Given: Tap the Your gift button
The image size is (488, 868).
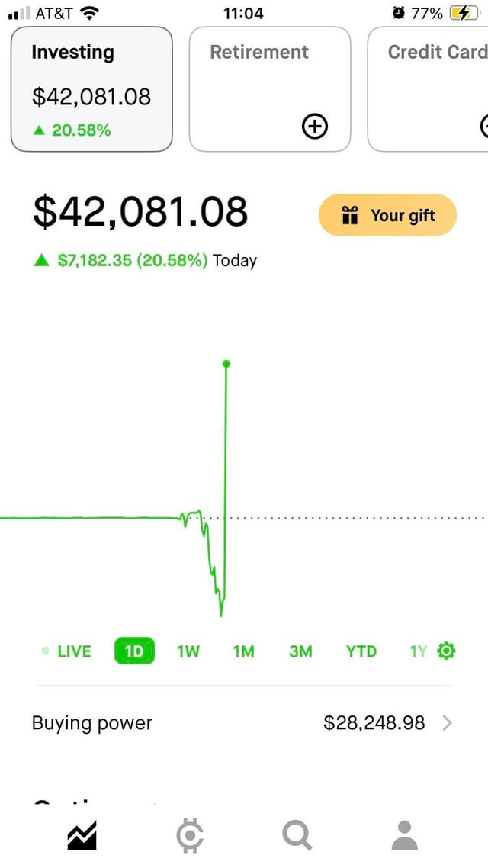Looking at the screenshot, I should coord(387,216).
